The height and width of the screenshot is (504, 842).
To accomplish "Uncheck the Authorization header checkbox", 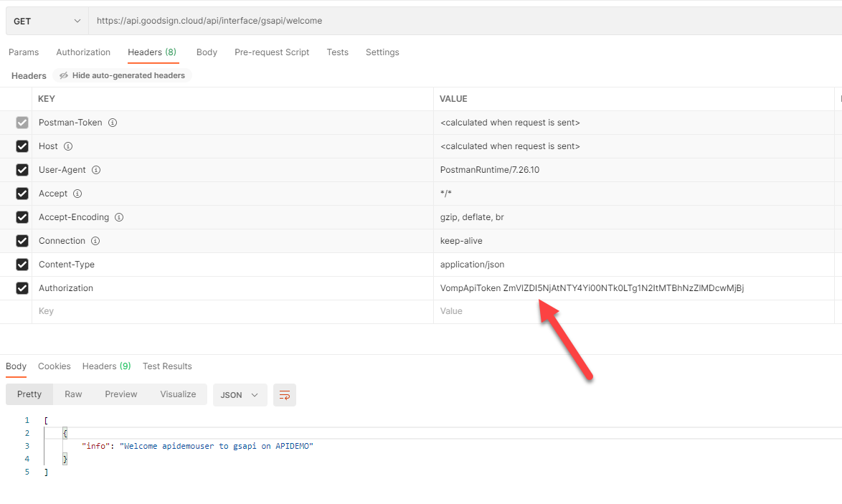I will coord(22,288).
